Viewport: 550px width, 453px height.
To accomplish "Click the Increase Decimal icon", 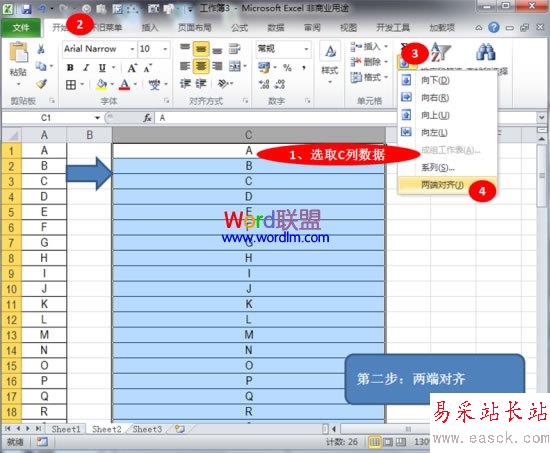I will 264,84.
